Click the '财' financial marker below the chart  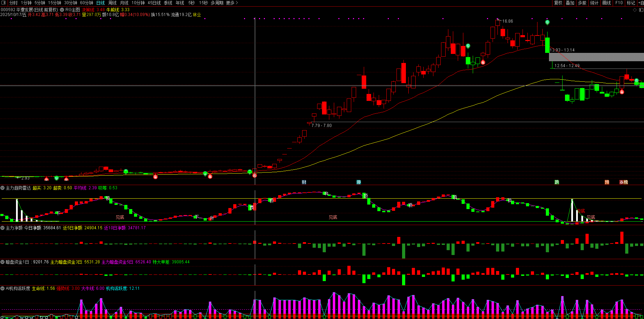(304, 182)
